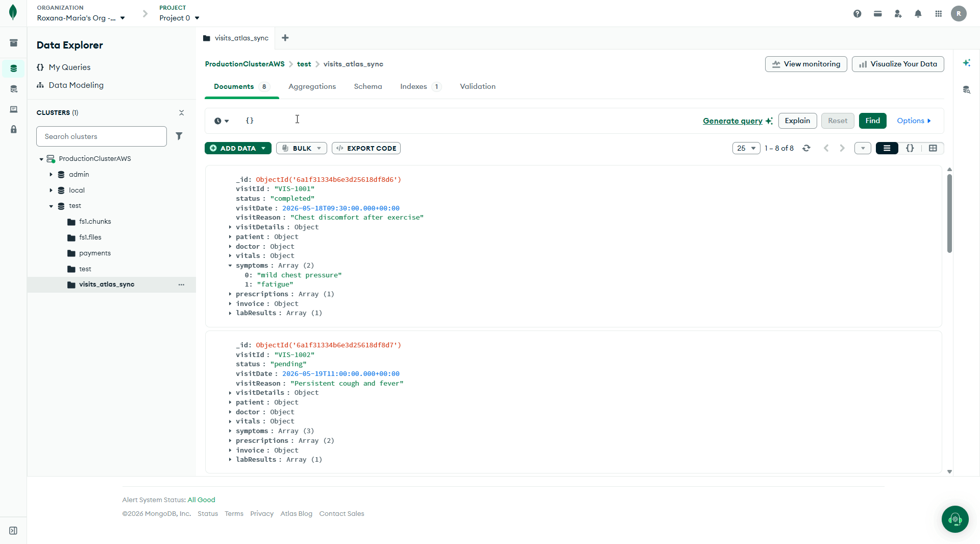980x544 pixels.
Task: Expand the local database
Action: tap(51, 190)
